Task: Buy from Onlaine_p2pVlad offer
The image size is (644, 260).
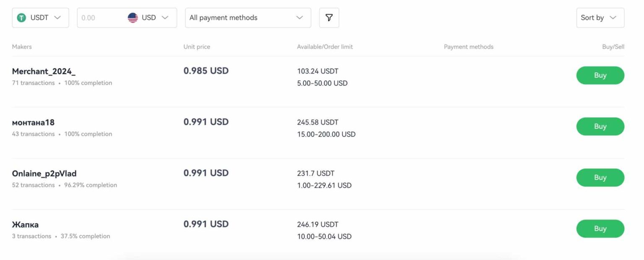Action: [600, 177]
